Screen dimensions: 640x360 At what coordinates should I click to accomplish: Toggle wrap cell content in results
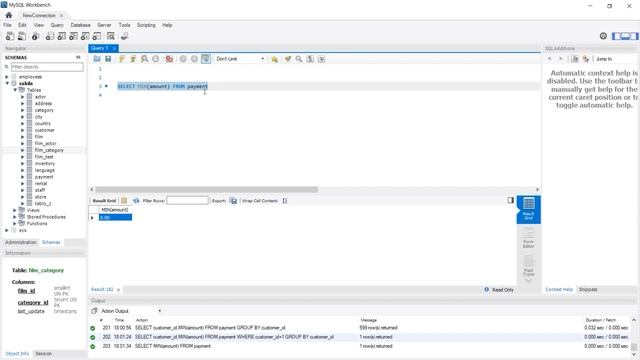(285, 200)
